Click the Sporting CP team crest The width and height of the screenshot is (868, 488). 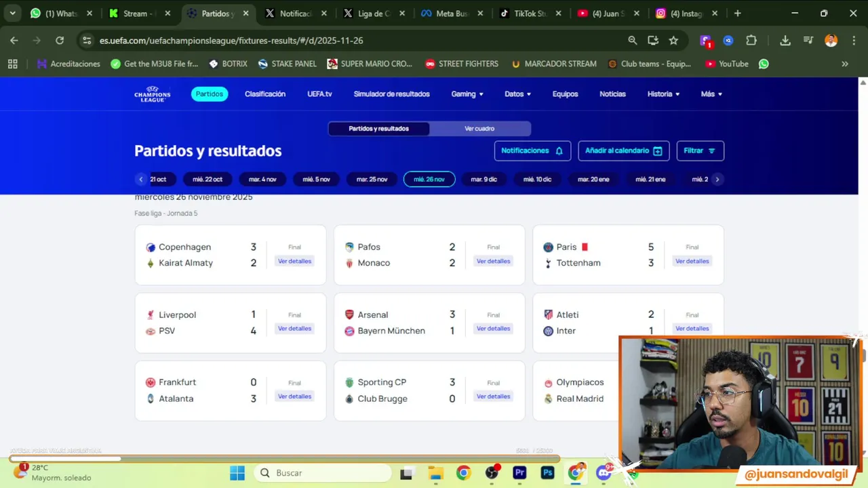(349, 383)
